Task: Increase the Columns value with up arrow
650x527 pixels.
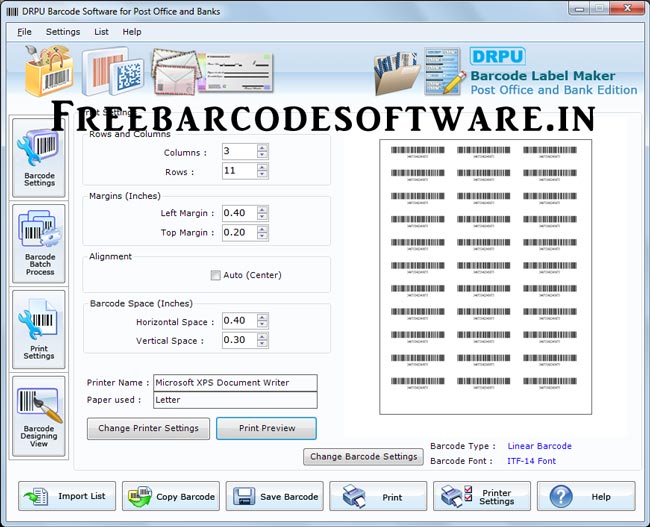Action: [262, 148]
